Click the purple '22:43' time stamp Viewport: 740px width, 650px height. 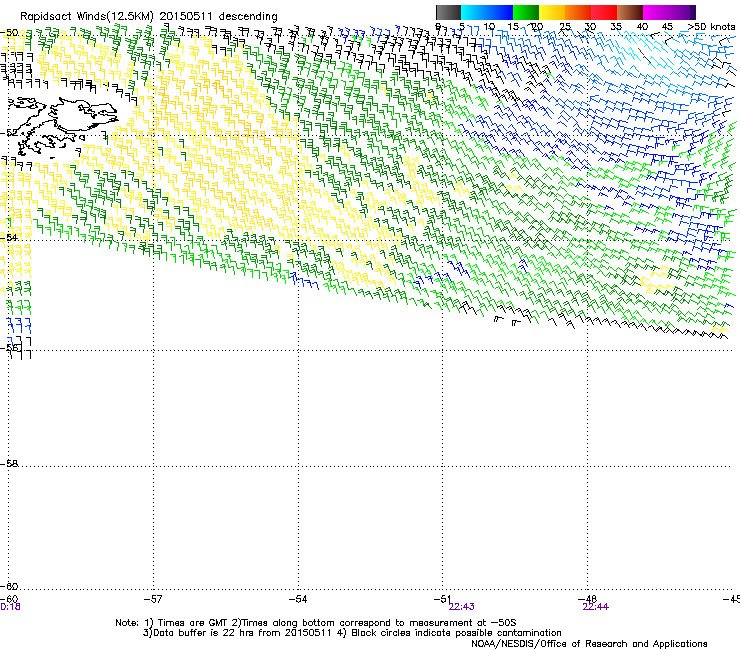[x=462, y=607]
